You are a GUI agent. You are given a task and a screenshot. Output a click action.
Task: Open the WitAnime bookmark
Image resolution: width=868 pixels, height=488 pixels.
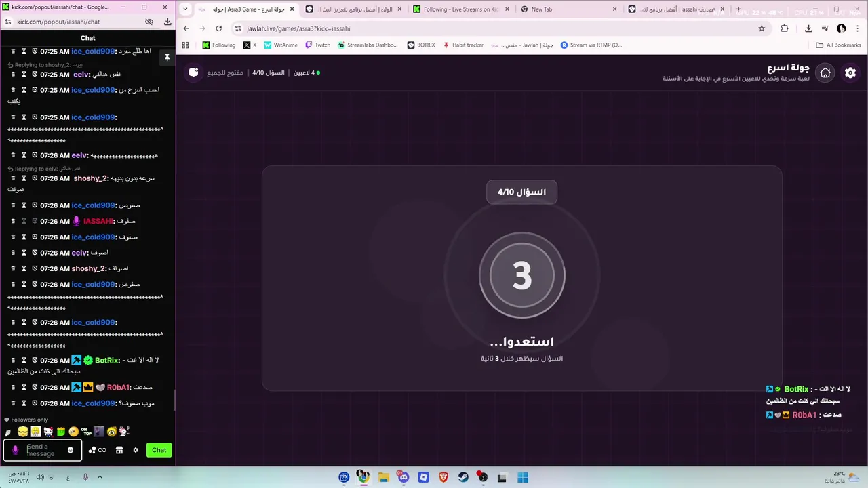(x=281, y=45)
